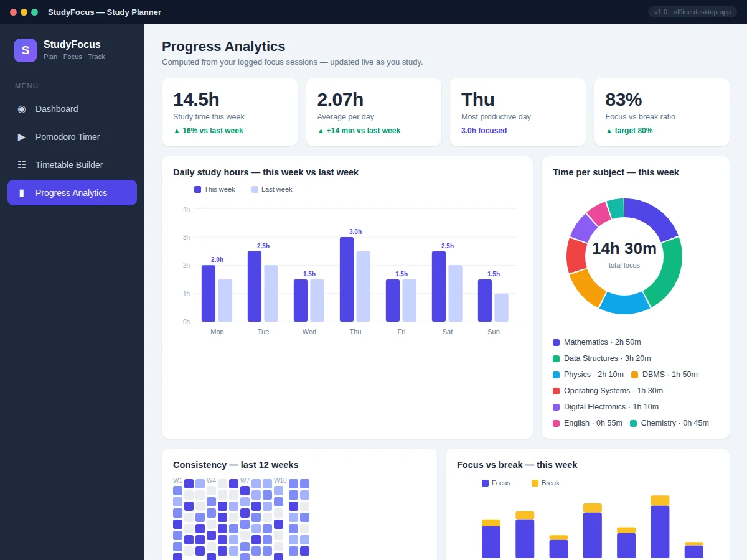Image resolution: width=747 pixels, height=560 pixels.
Task: Click the Operating Systems red legend swatch
Action: [x=556, y=391]
